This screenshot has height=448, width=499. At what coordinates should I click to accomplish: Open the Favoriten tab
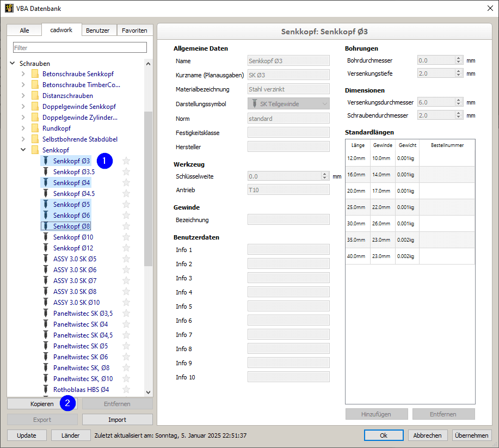pyautogui.click(x=134, y=30)
